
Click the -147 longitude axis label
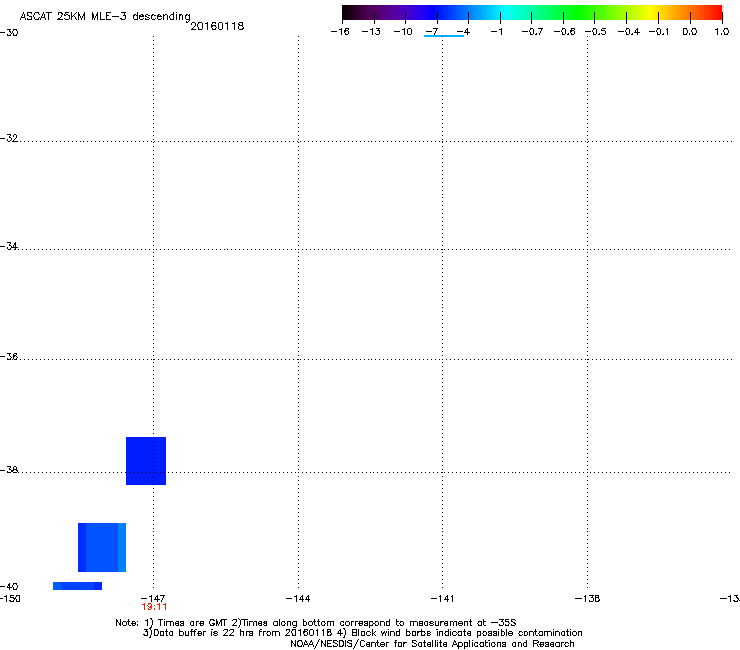[x=153, y=599]
